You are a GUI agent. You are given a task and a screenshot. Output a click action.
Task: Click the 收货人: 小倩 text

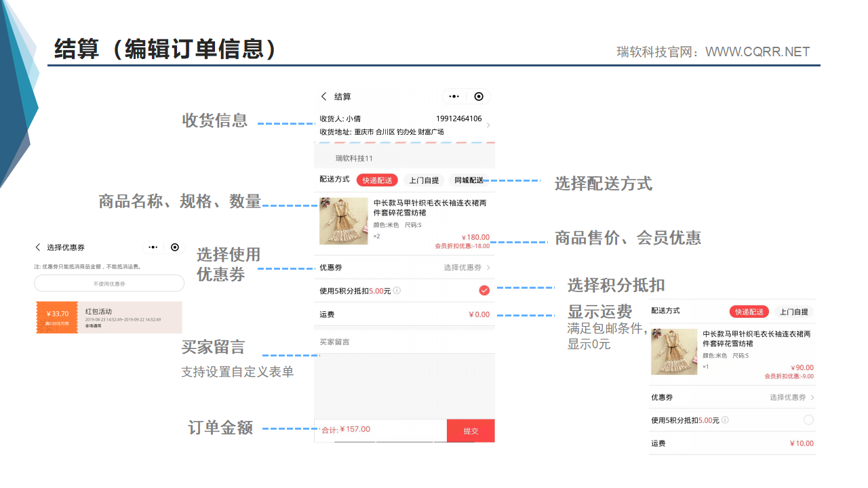point(340,119)
